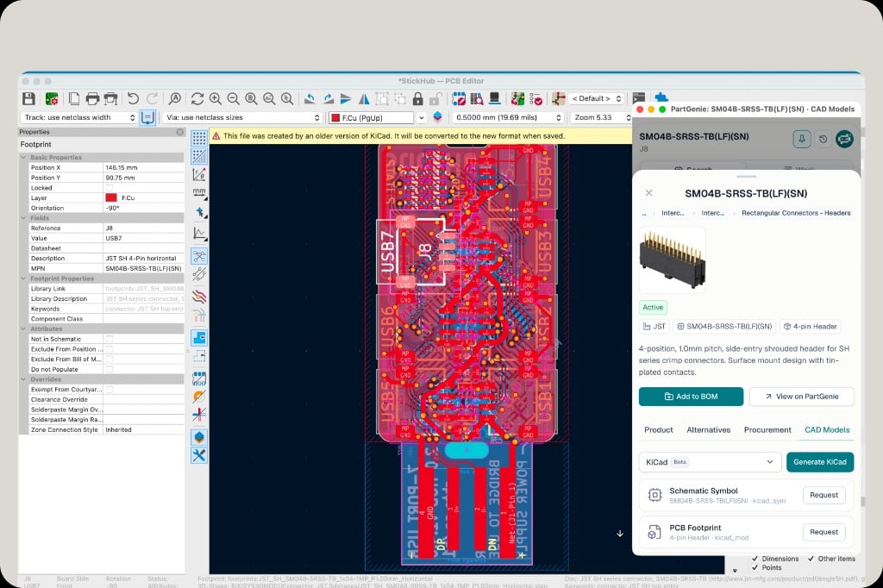Enable the Do not Populate checkbox
The height and width of the screenshot is (588, 883).
point(110,370)
